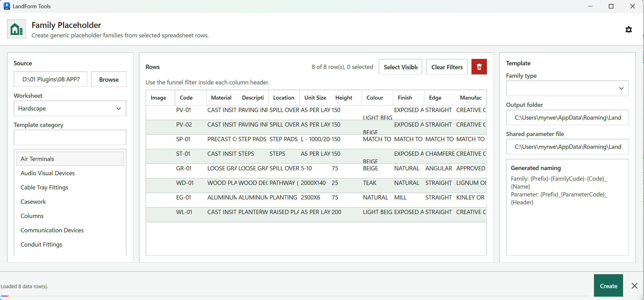Select the ST-01 row
644x300 pixels.
point(316,156)
